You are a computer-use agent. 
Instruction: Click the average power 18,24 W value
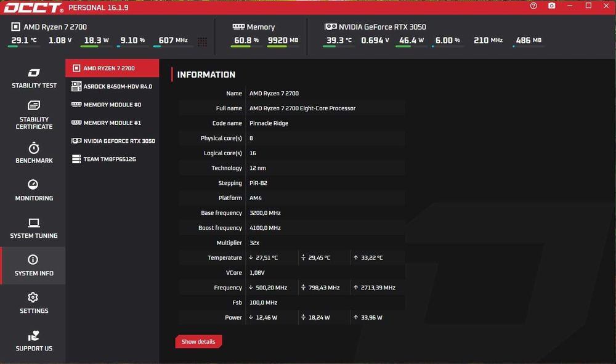pos(319,317)
